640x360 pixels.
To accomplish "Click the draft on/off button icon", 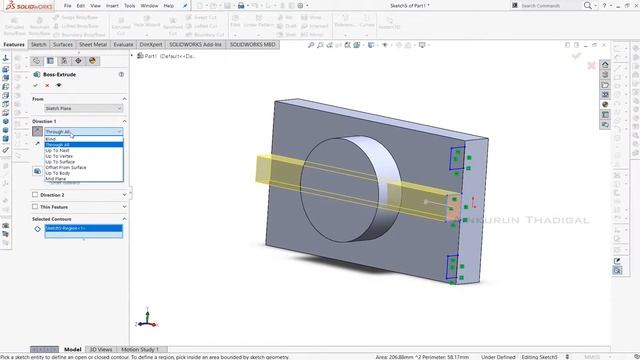I will coord(37,171).
